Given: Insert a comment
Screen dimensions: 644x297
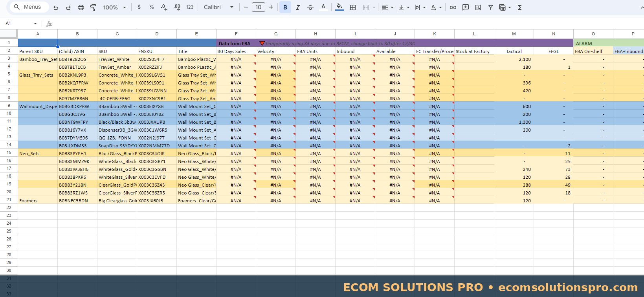Looking at the screenshot, I should pos(466,7).
